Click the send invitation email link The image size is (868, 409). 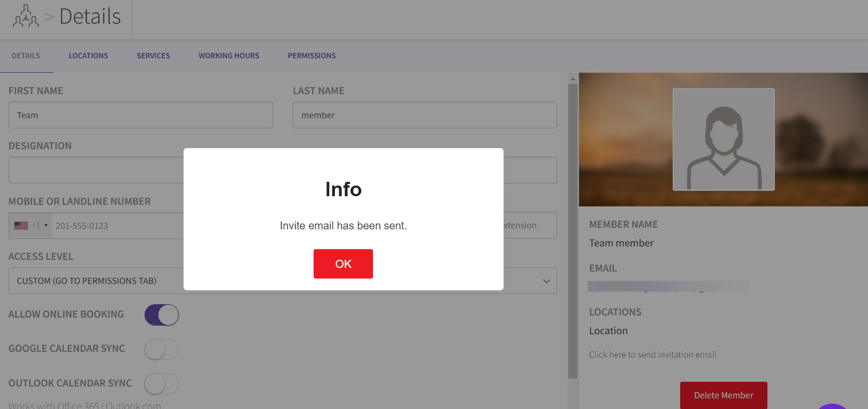[652, 354]
